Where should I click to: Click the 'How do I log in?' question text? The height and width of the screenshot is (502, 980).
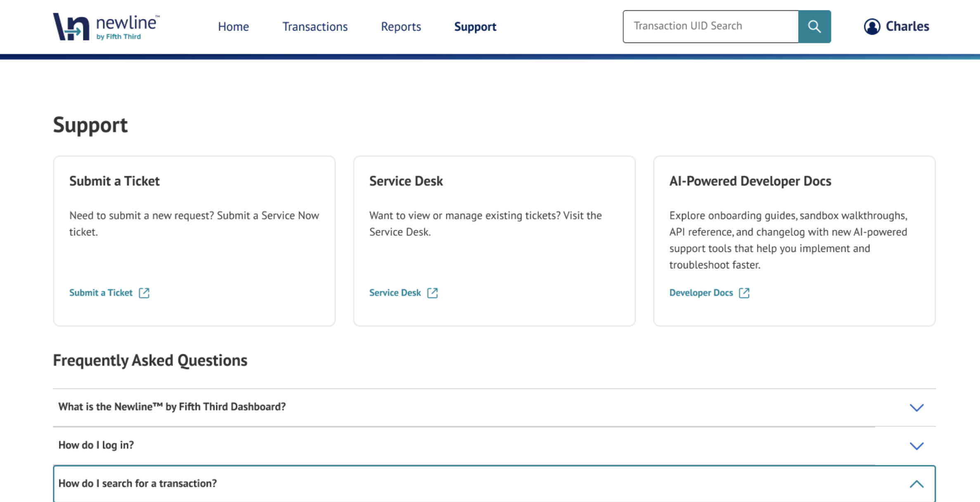[x=96, y=445]
